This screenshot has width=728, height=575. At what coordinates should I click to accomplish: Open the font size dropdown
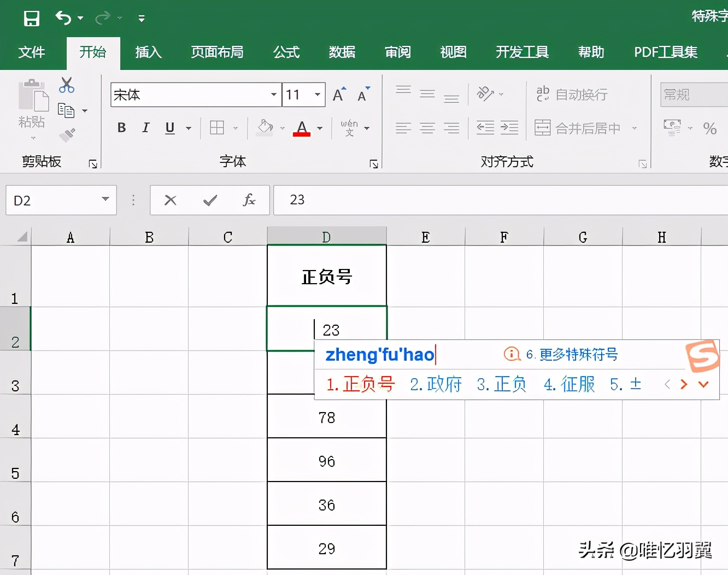pos(318,95)
